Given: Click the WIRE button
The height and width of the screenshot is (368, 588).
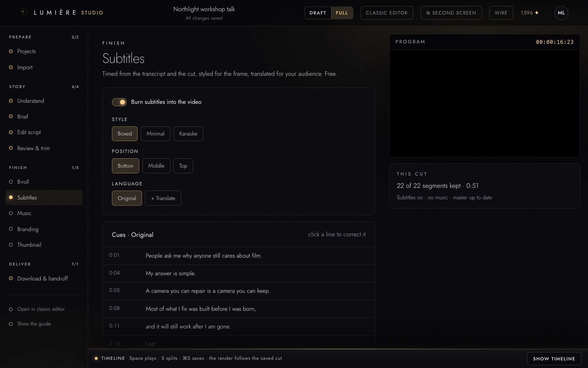Looking at the screenshot, I should click(x=501, y=13).
